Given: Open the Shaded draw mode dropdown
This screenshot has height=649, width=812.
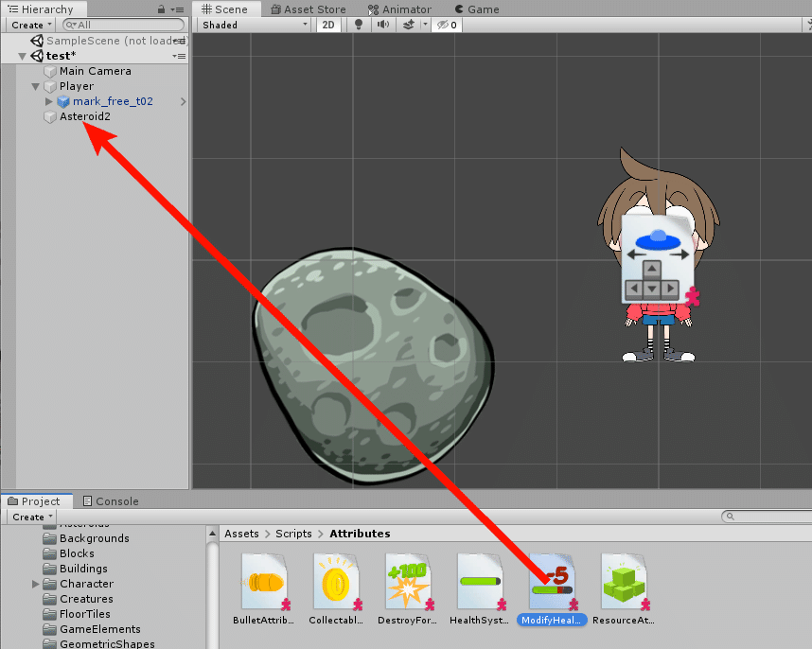Looking at the screenshot, I should point(255,25).
